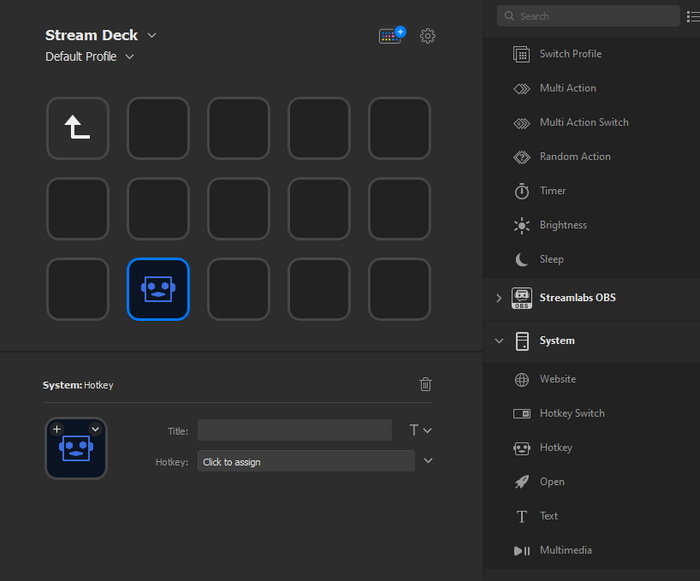
Task: Toggle the action list view icon
Action: pos(693,17)
